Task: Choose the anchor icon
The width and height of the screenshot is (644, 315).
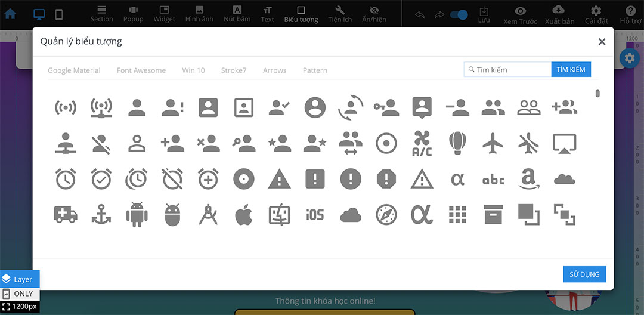Action: [x=101, y=214]
